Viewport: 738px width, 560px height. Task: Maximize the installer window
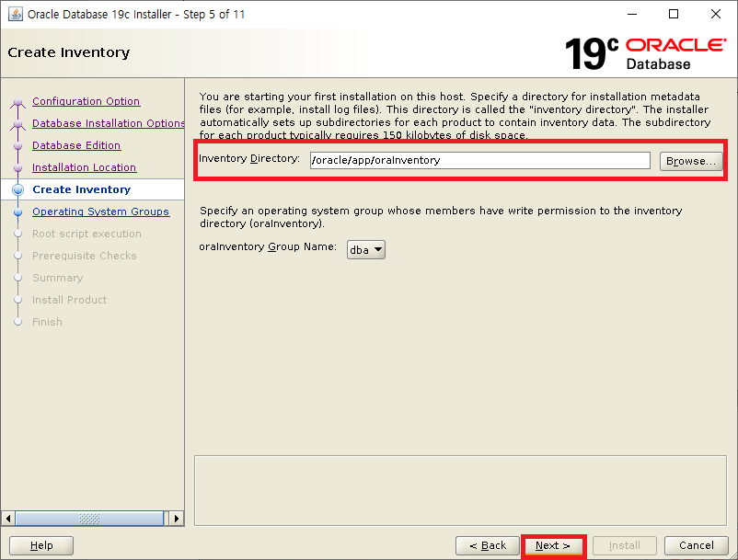click(x=674, y=14)
